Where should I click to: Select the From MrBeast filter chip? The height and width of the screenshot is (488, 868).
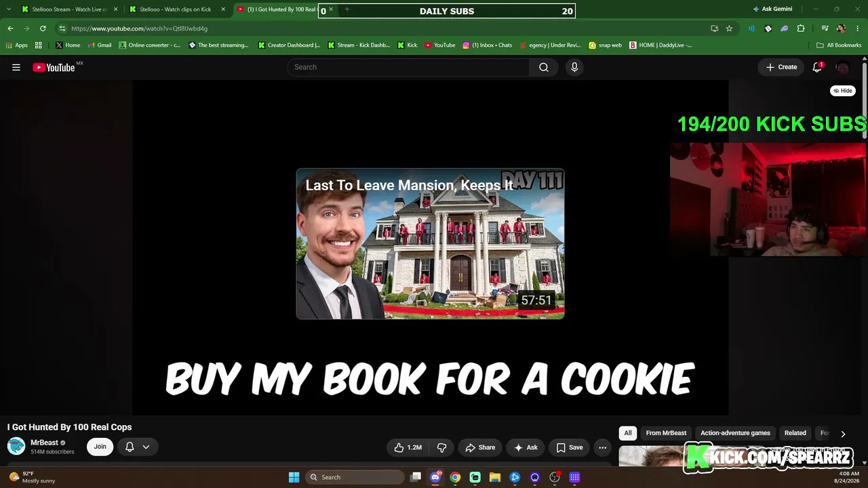[x=666, y=433]
